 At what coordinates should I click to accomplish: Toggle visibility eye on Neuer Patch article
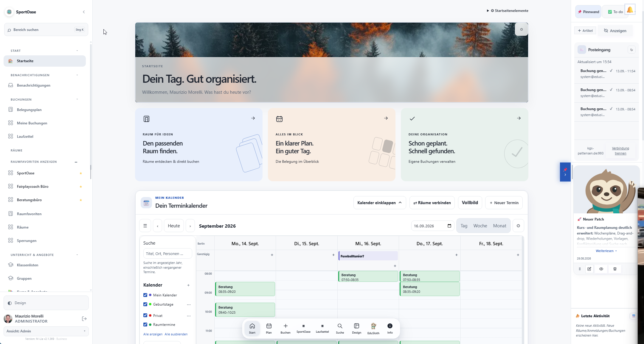(x=601, y=269)
